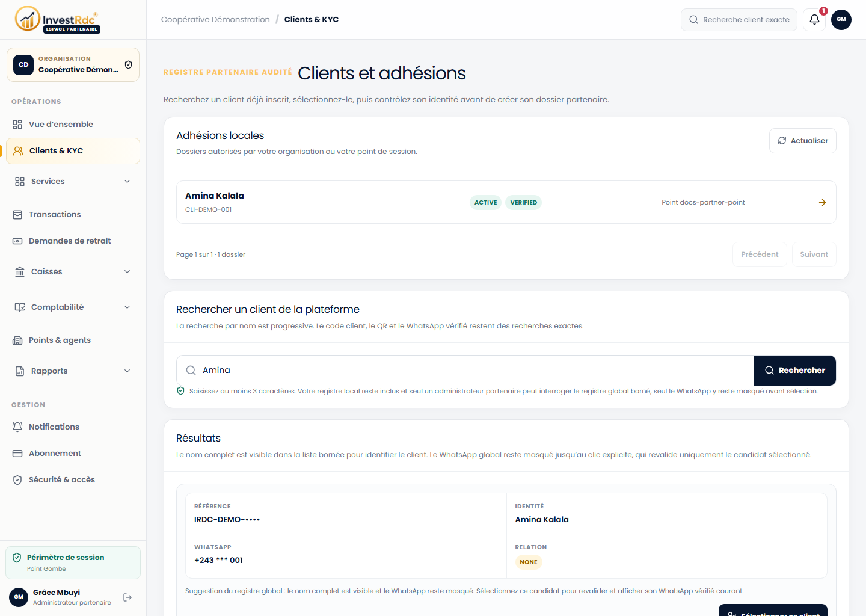Open Amina Kalala's dossier arrow
The image size is (866, 616).
[x=822, y=203]
